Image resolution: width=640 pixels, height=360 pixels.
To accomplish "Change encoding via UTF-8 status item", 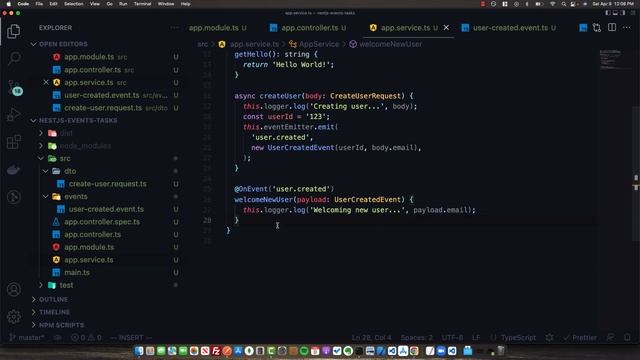I will coord(452,338).
